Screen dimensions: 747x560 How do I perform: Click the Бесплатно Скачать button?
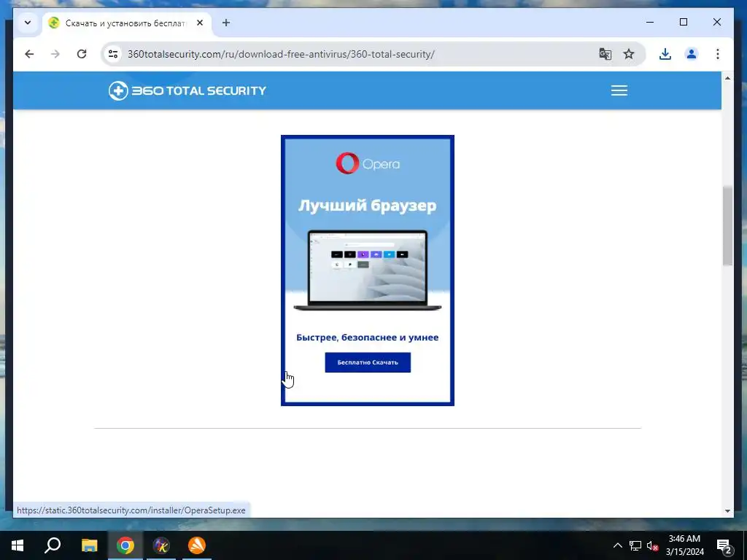[x=368, y=362]
